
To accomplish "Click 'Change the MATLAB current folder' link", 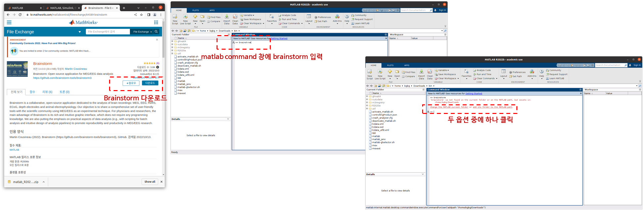I will tap(449, 107).
